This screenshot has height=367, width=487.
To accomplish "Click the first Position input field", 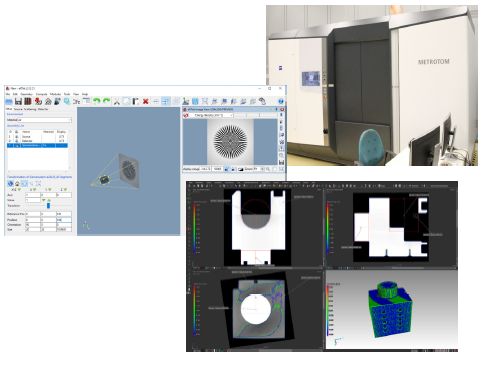I will click(x=33, y=220).
